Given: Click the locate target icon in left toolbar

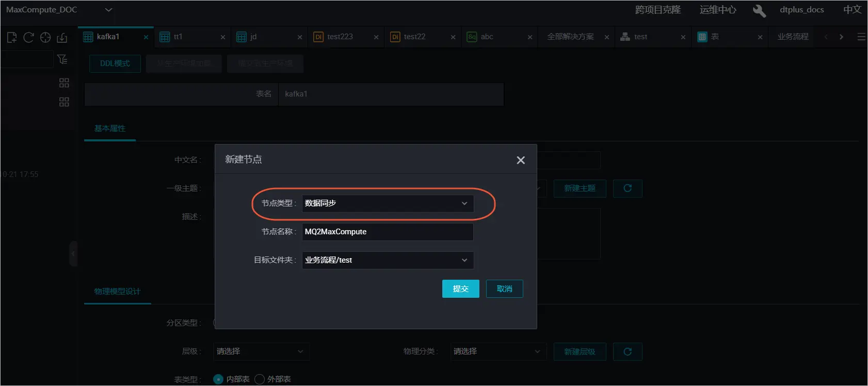Looking at the screenshot, I should pyautogui.click(x=45, y=37).
